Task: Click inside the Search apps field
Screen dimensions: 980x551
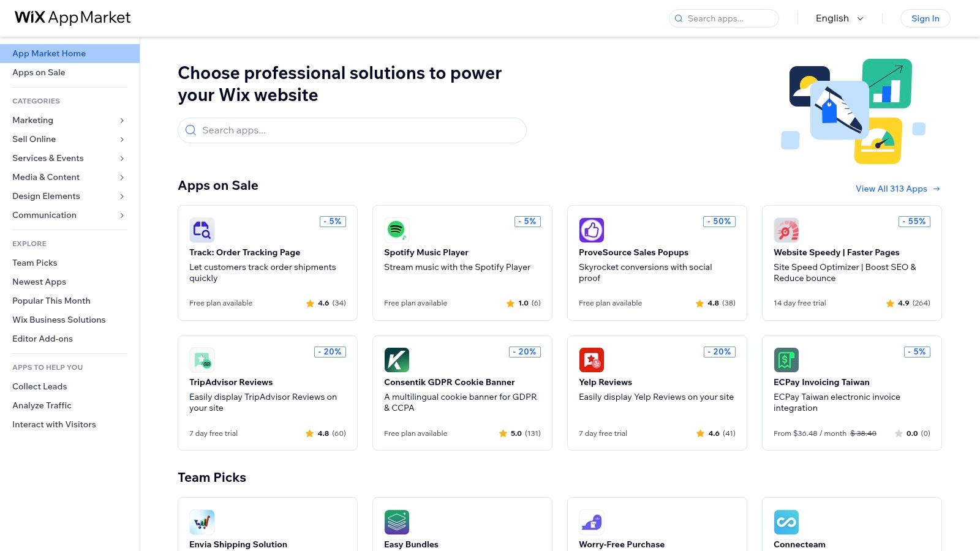Action: click(352, 130)
